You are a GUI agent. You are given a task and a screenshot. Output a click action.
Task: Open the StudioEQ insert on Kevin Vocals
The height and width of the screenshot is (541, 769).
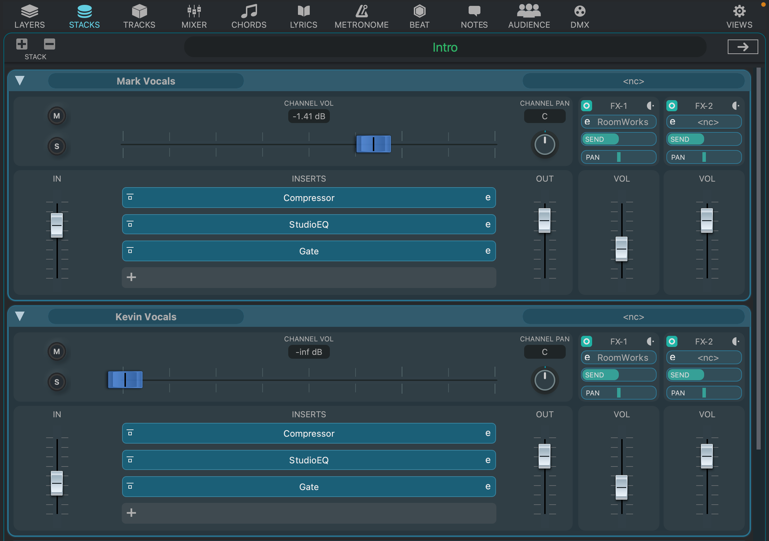click(x=308, y=460)
